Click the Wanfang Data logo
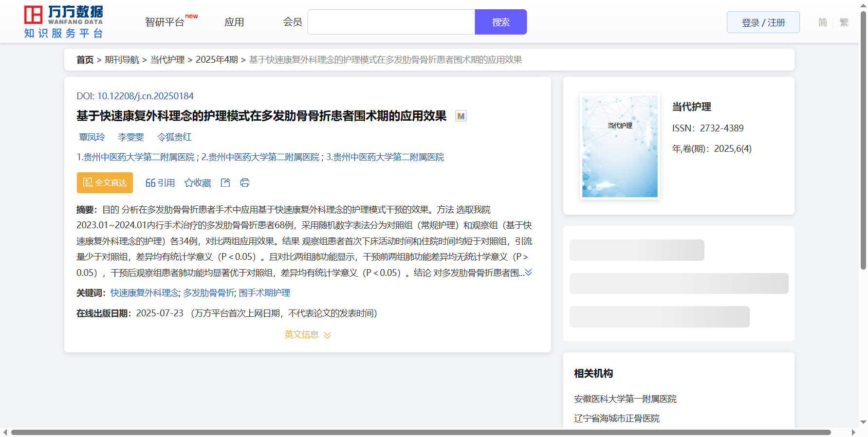Viewport: 868px width, 437px height. [x=64, y=22]
